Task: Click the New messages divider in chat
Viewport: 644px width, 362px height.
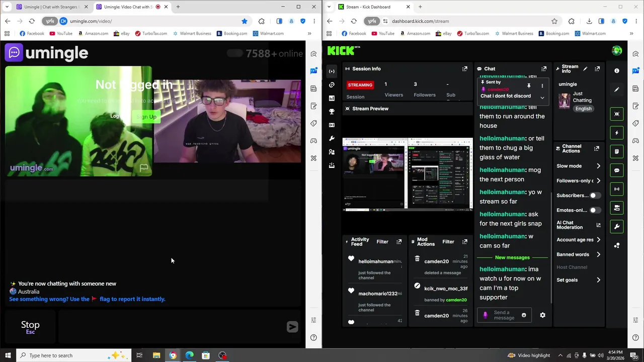Action: click(x=512, y=257)
